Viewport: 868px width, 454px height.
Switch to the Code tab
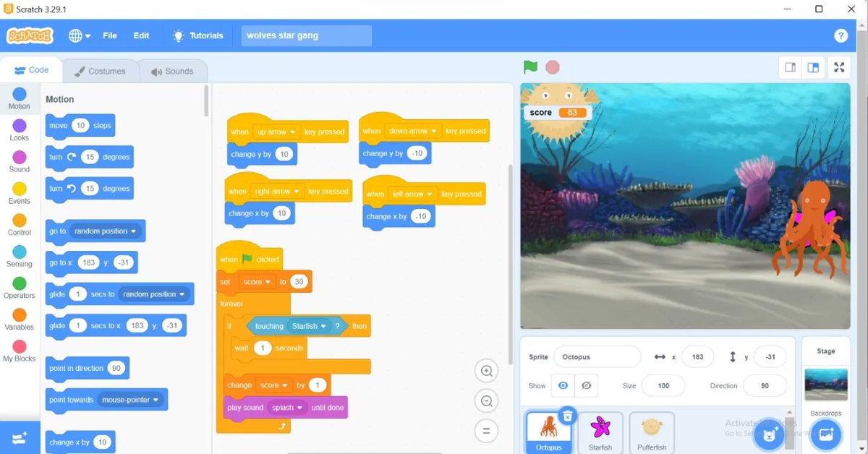click(x=31, y=70)
